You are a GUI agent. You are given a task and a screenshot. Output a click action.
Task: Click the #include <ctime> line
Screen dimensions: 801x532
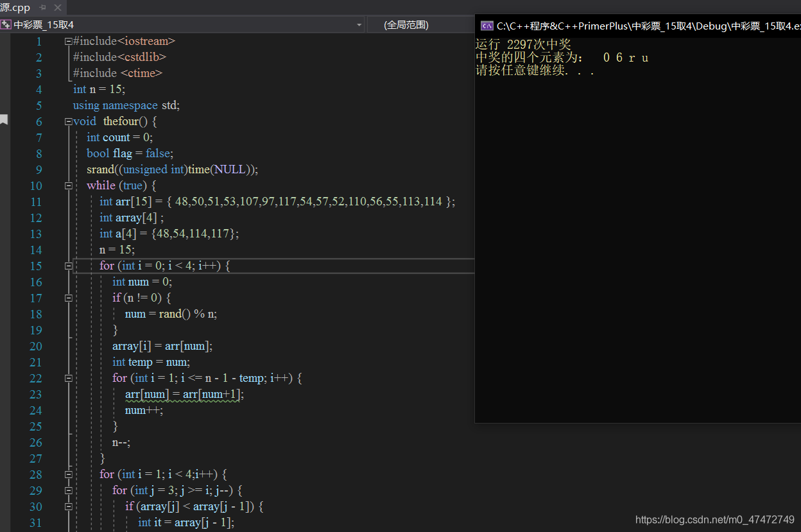click(x=117, y=73)
